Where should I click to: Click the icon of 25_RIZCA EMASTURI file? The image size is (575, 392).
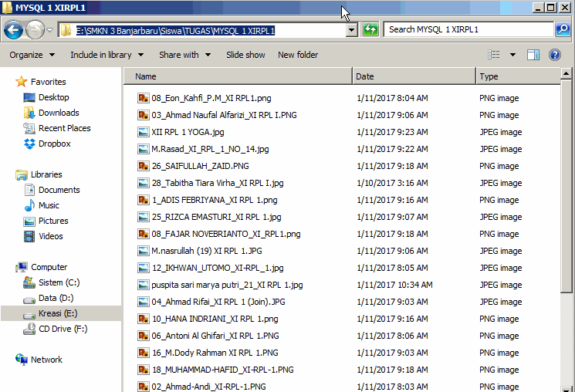point(143,217)
